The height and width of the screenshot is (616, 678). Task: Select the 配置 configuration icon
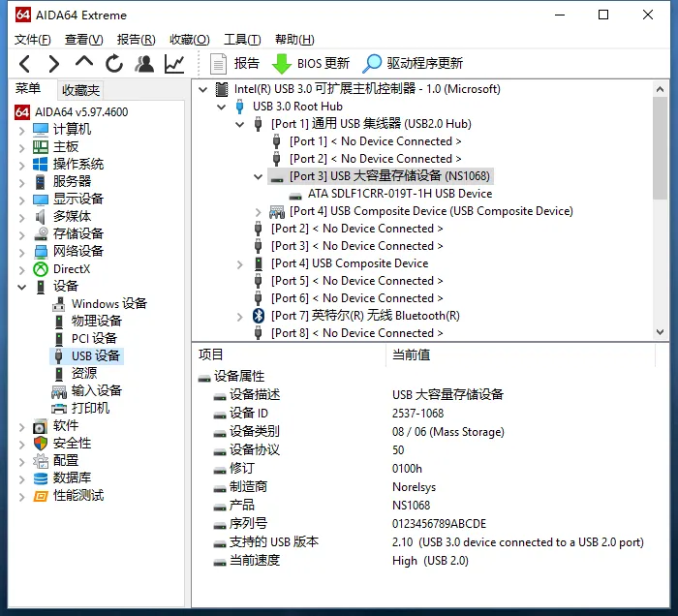tap(41, 461)
